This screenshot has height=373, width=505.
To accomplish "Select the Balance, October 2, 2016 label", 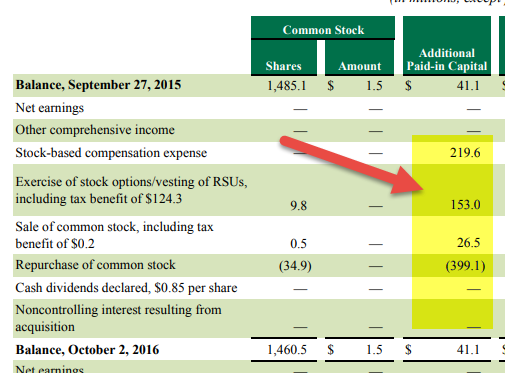I will click(87, 350).
